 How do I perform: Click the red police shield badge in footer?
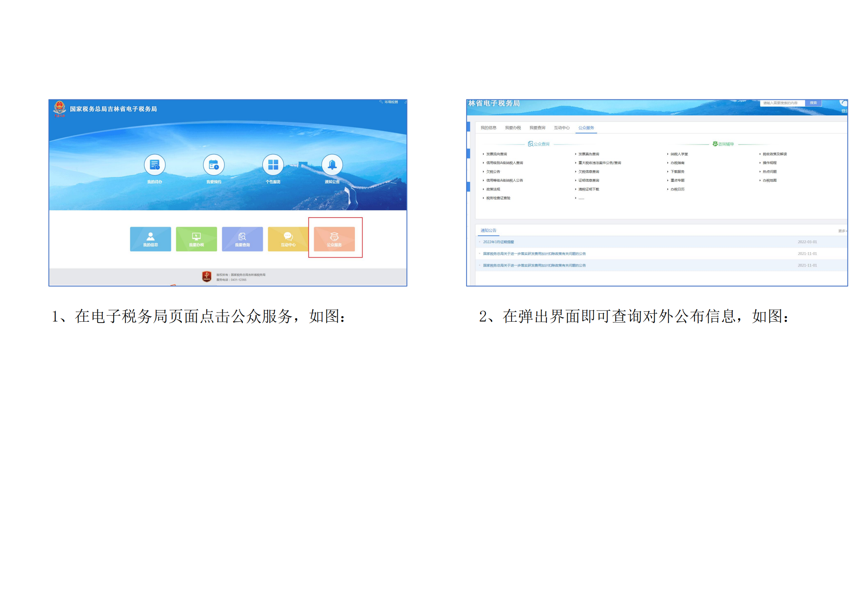point(207,276)
